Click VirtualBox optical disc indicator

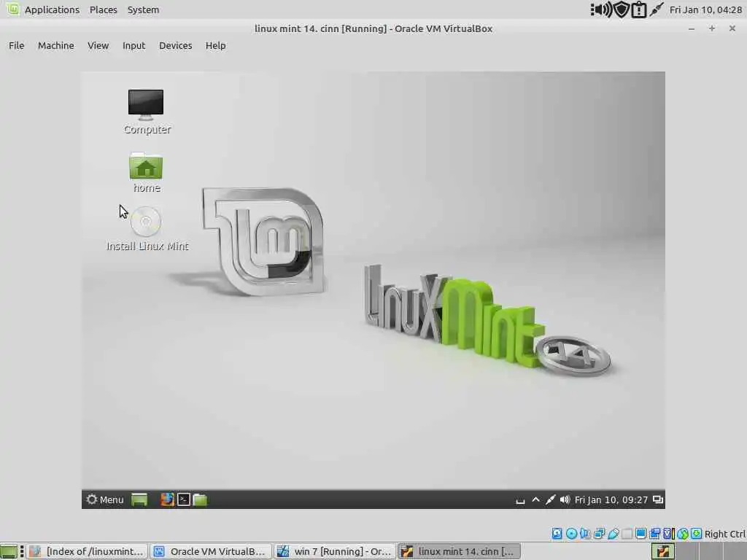571,533
